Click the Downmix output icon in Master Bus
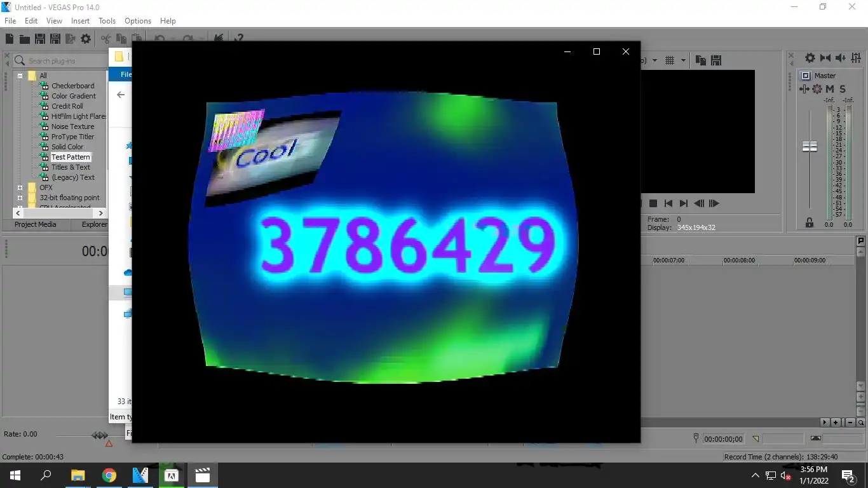Image resolution: width=868 pixels, height=488 pixels. 825,58
